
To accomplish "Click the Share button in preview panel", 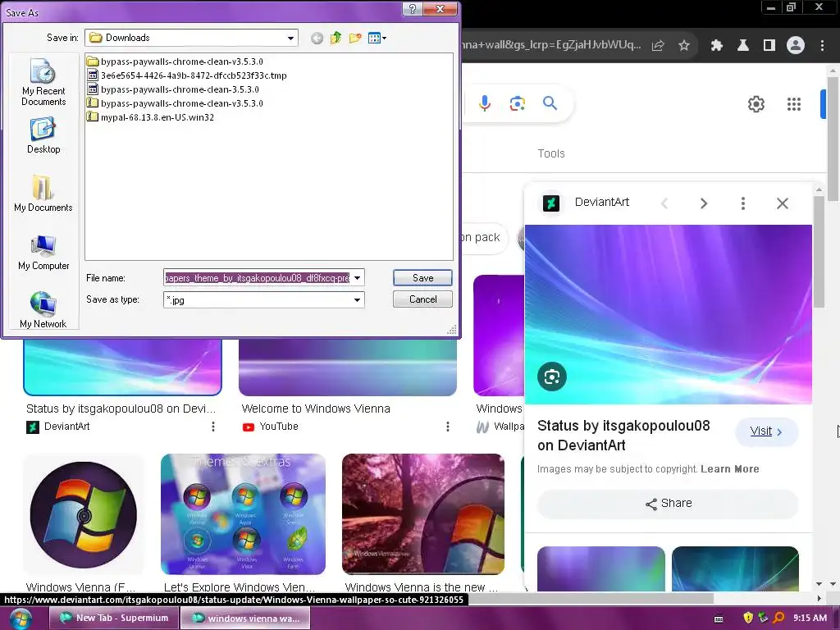I will click(x=668, y=504).
